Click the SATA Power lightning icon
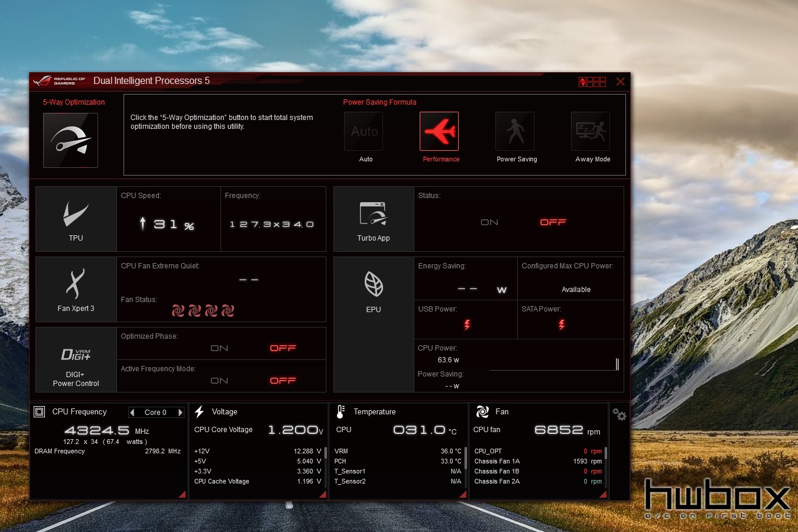798x532 pixels. point(562,325)
